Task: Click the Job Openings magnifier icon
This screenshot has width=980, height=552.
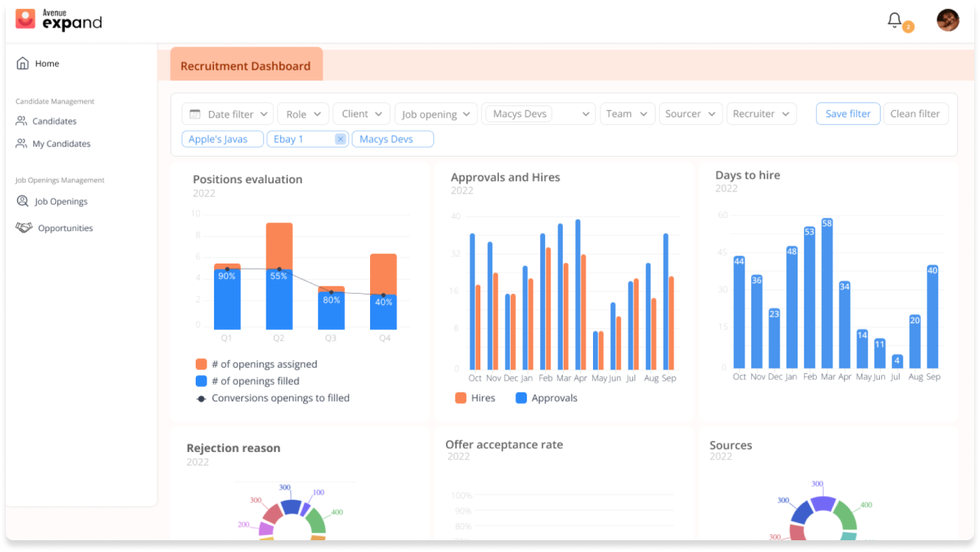Action: pyautogui.click(x=23, y=201)
